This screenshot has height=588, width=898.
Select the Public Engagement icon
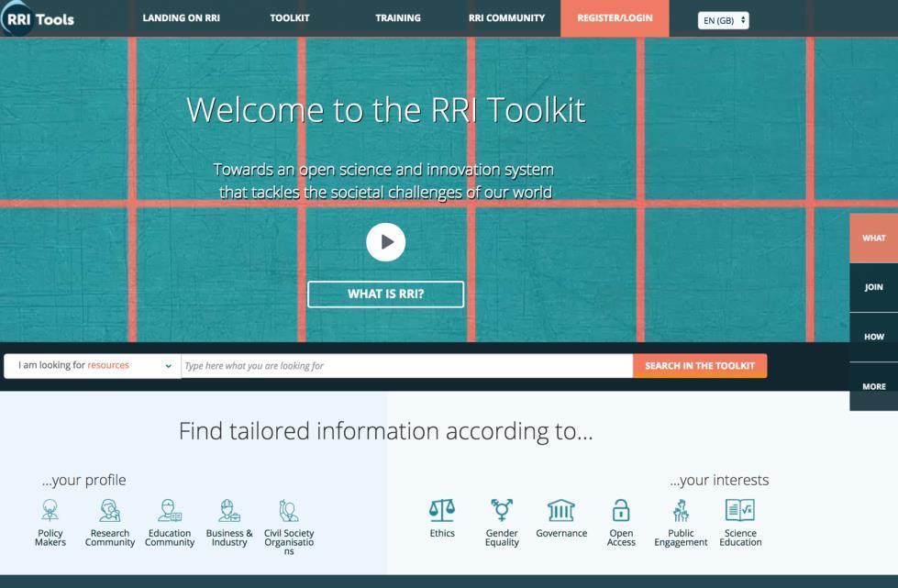[x=681, y=510]
